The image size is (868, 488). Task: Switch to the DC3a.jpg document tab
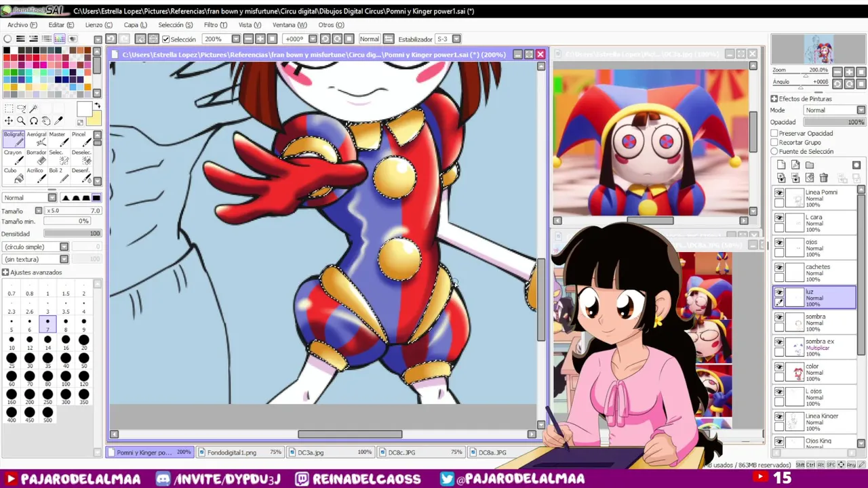point(331,452)
